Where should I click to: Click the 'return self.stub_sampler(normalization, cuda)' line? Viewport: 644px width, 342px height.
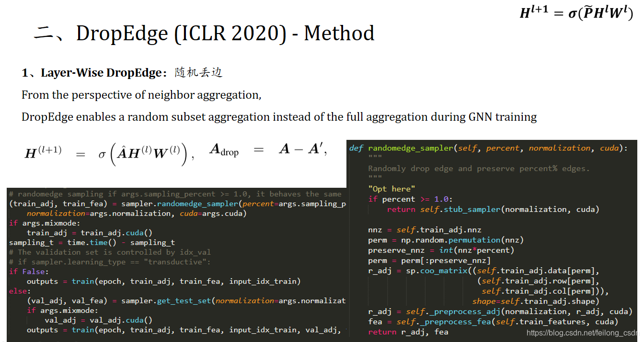[493, 209]
